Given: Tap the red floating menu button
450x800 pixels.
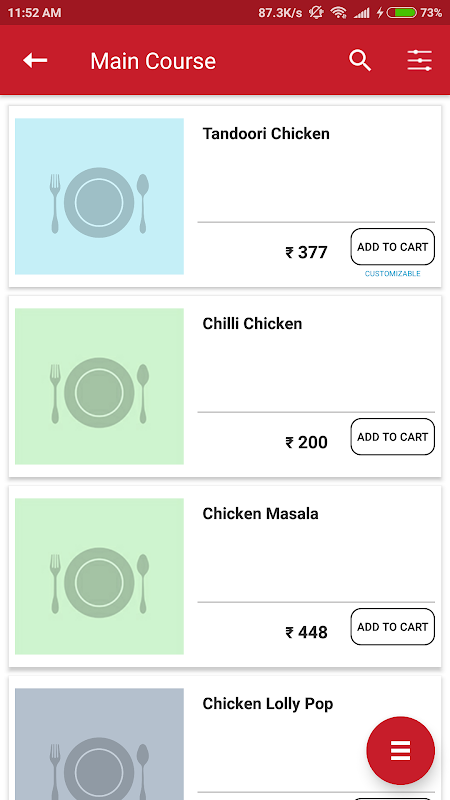Looking at the screenshot, I should pyautogui.click(x=401, y=751).
